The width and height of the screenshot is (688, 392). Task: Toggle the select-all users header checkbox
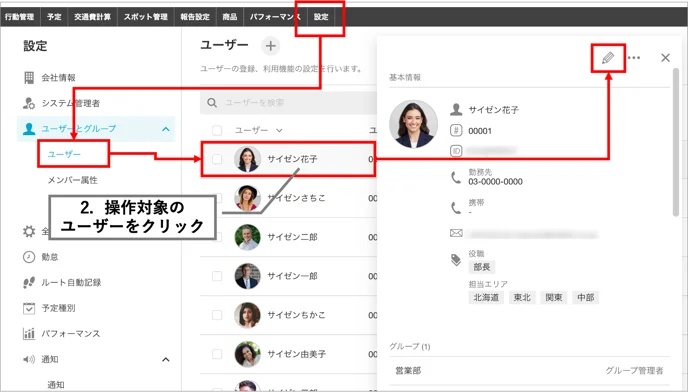[217, 130]
